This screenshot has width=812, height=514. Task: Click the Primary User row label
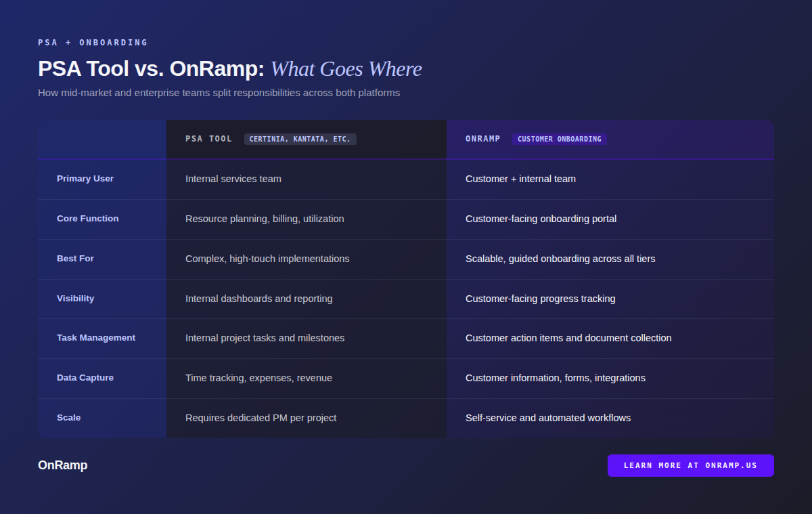click(85, 179)
